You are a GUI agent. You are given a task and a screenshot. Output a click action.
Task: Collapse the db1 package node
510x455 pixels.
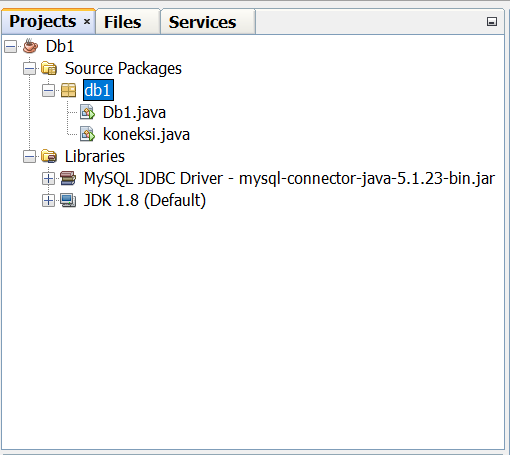pyautogui.click(x=48, y=90)
